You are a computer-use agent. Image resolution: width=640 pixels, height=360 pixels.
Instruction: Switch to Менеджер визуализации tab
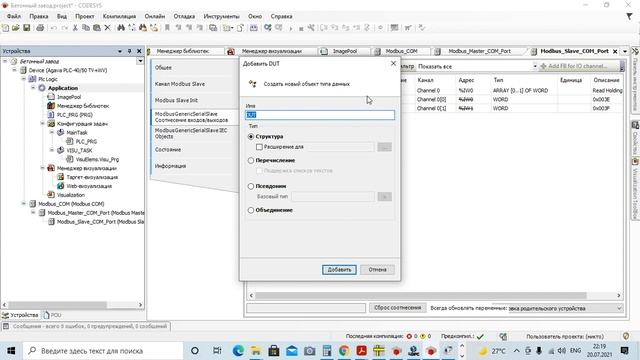click(271, 51)
